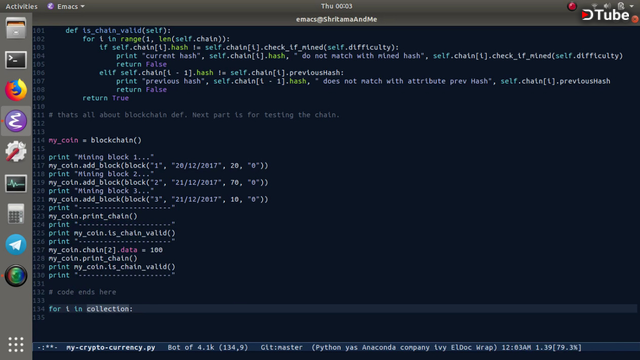Click the 12:03AM time in mode line
640x360 pixels.
(x=516, y=347)
